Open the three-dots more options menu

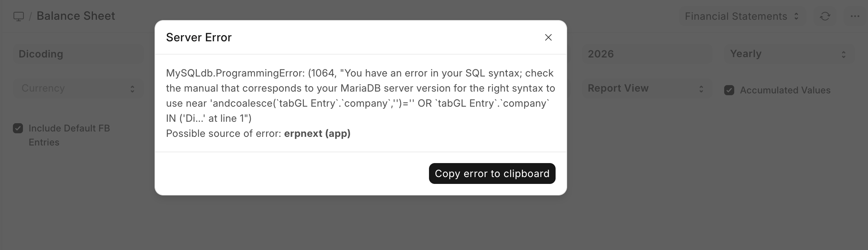pyautogui.click(x=855, y=16)
